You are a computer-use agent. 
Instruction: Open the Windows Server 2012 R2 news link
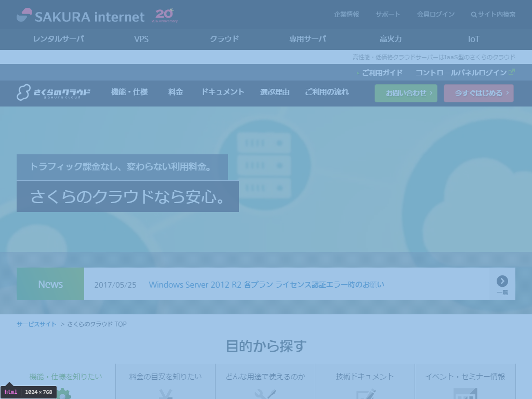click(267, 285)
